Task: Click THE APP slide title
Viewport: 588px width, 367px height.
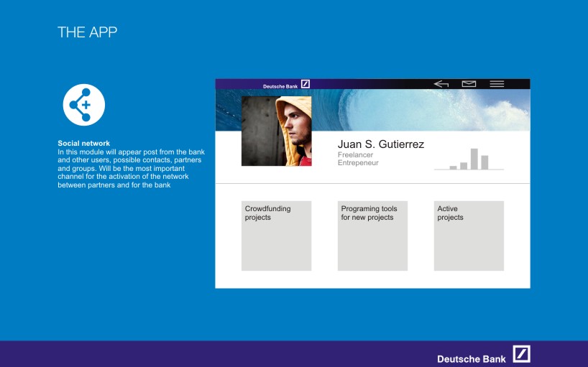Action: [87, 32]
